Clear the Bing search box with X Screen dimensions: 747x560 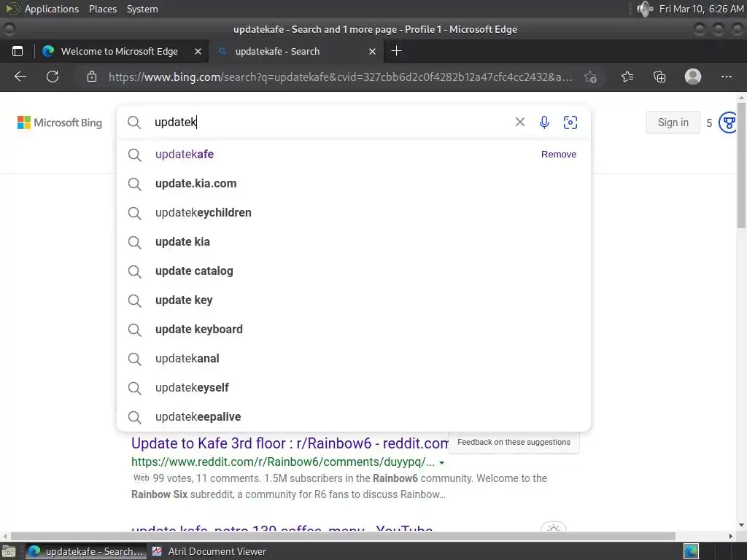click(x=519, y=122)
